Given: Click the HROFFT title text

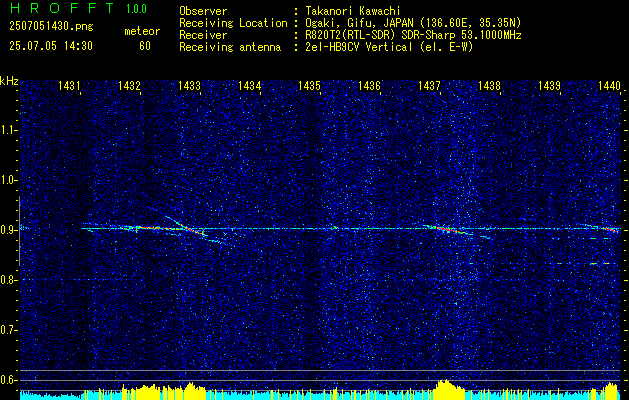Looking at the screenshot, I should point(62,8).
